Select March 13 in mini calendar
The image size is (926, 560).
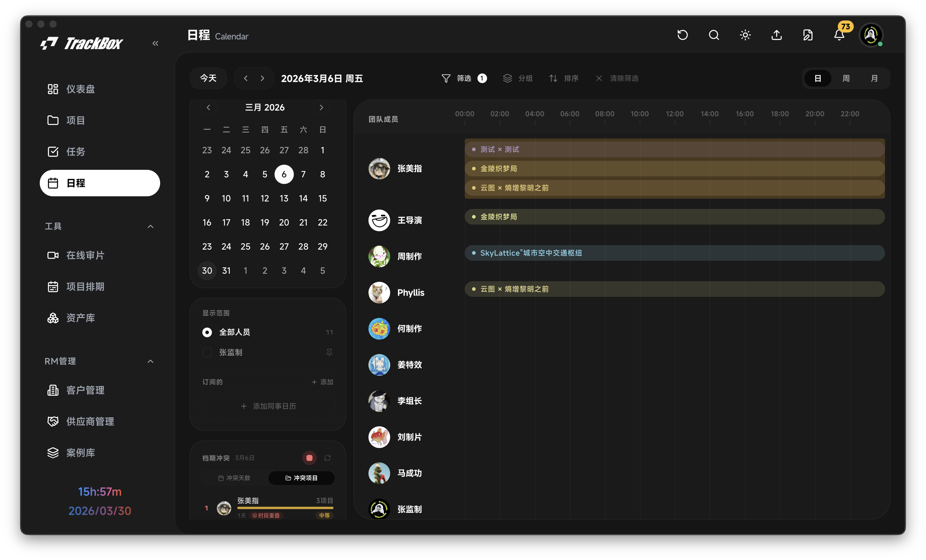tap(284, 198)
